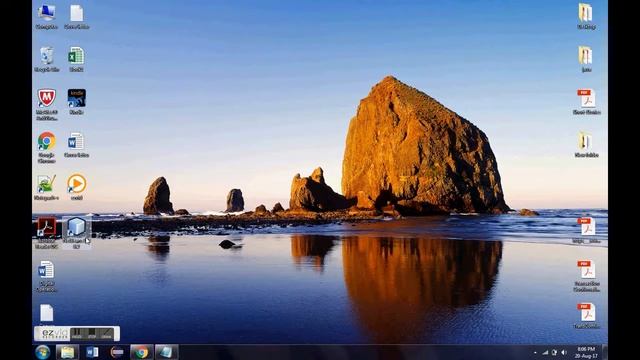This screenshot has width=640, height=360.
Task: Select the McAfee security shortcut on the desktop
Action: (47, 104)
